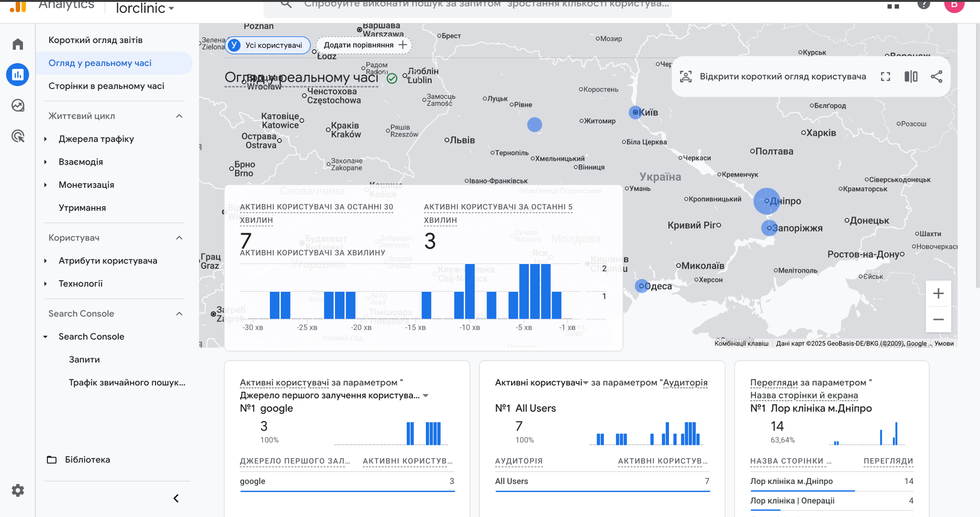Viewport: 980px width, 517px height.
Task: Open the Бібліотека link at sidebar bottom
Action: [x=89, y=459]
